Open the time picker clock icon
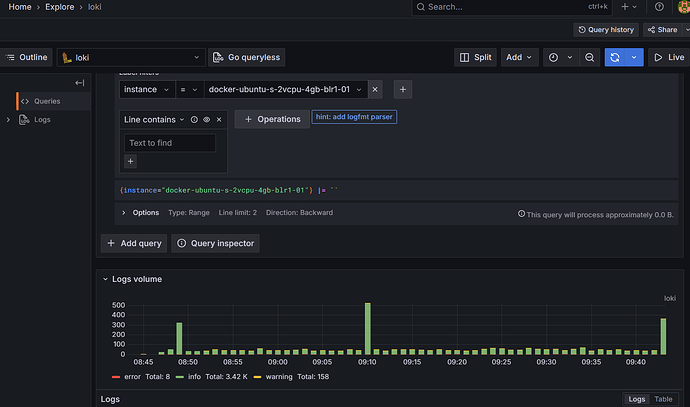 click(x=553, y=58)
